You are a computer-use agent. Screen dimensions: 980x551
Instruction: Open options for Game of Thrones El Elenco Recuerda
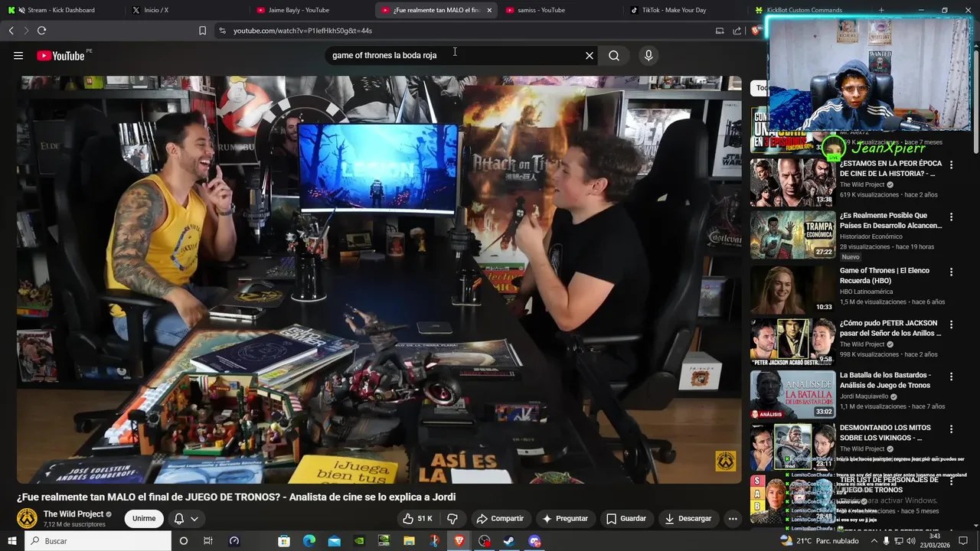tap(951, 272)
